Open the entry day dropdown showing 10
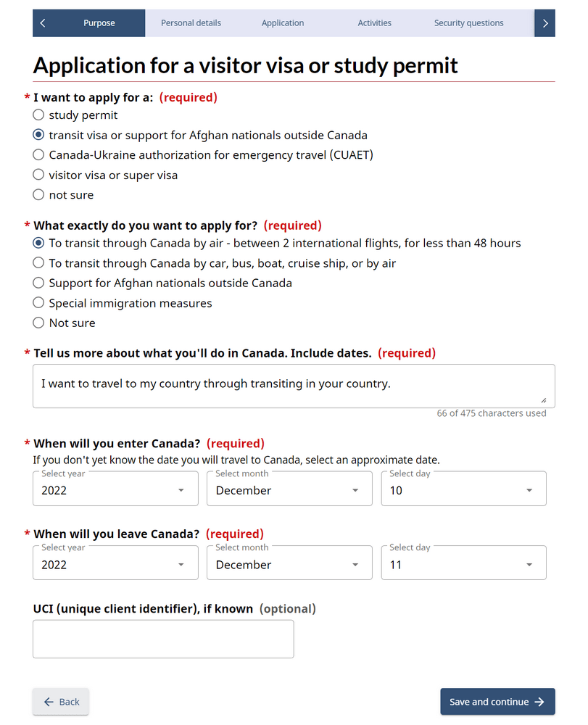588x725 pixels. click(x=463, y=491)
